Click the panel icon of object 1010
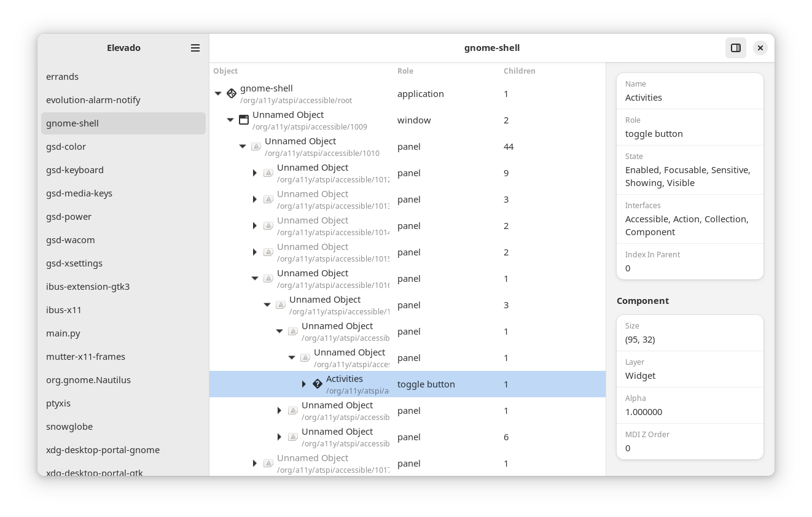The height and width of the screenshot is (517, 812). point(256,146)
